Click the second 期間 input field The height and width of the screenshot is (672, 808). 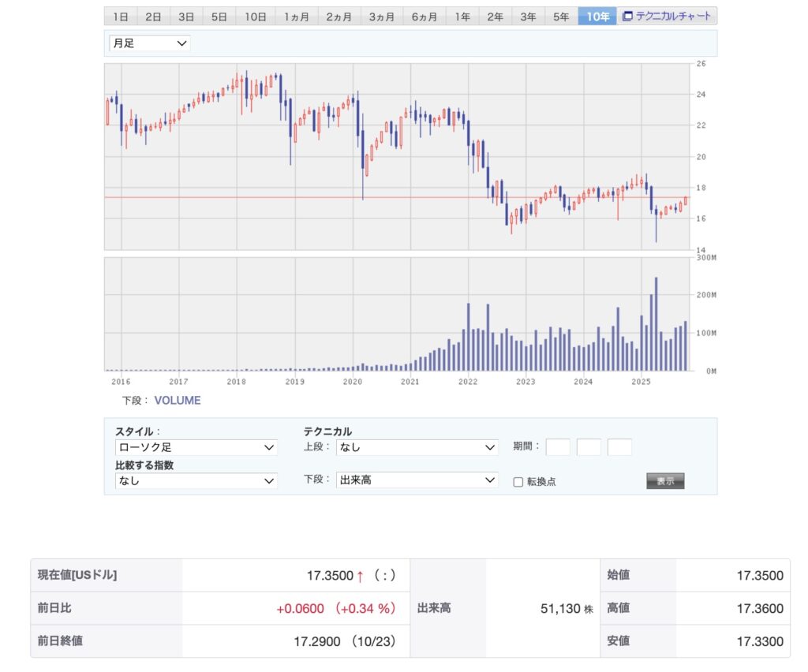(589, 447)
